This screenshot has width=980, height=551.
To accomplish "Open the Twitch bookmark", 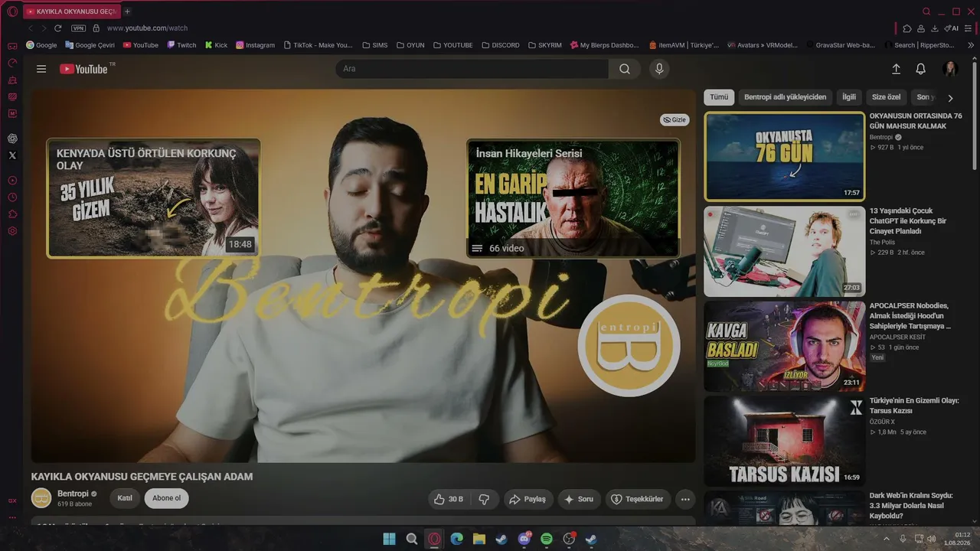I will (x=181, y=45).
